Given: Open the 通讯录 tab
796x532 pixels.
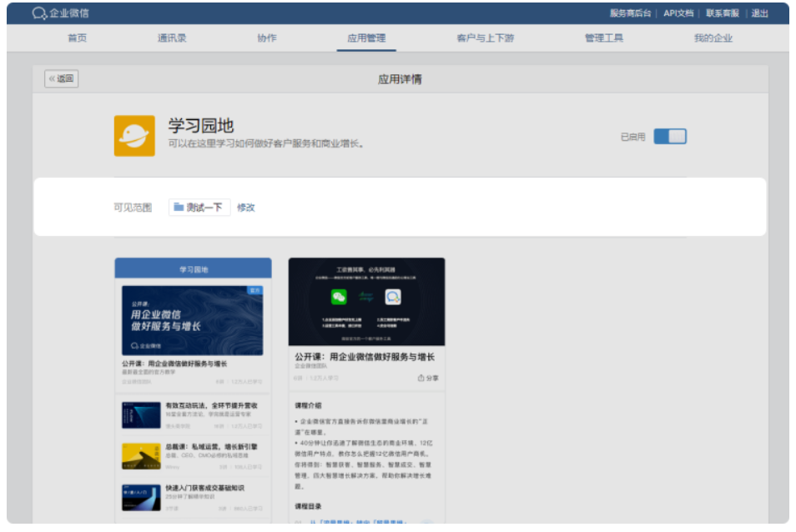Looking at the screenshot, I should [172, 38].
